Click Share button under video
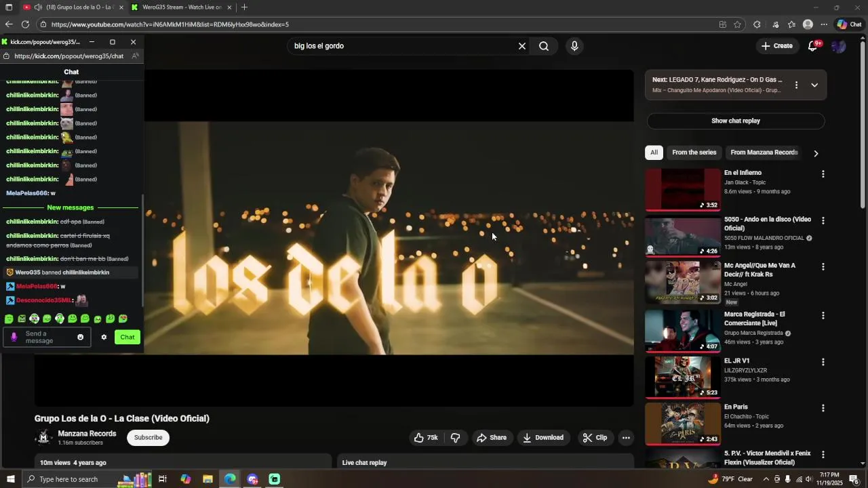The width and height of the screenshot is (868, 488). [x=492, y=438]
